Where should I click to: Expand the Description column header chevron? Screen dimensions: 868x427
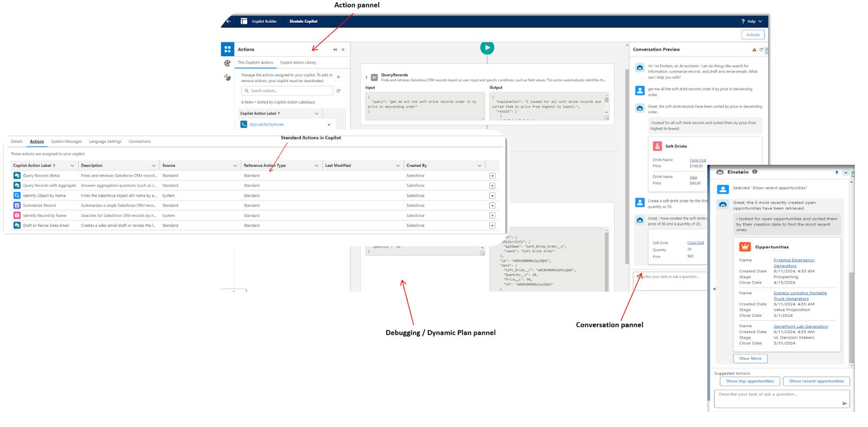click(154, 165)
